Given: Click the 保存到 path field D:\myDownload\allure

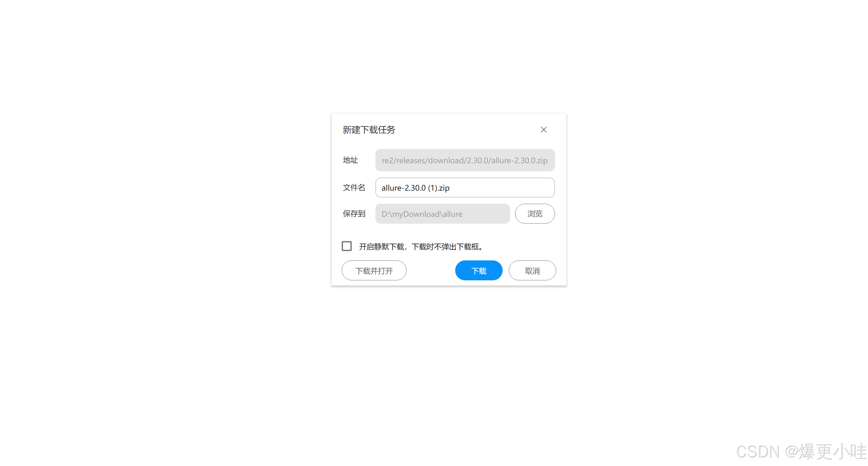Looking at the screenshot, I should tap(442, 213).
